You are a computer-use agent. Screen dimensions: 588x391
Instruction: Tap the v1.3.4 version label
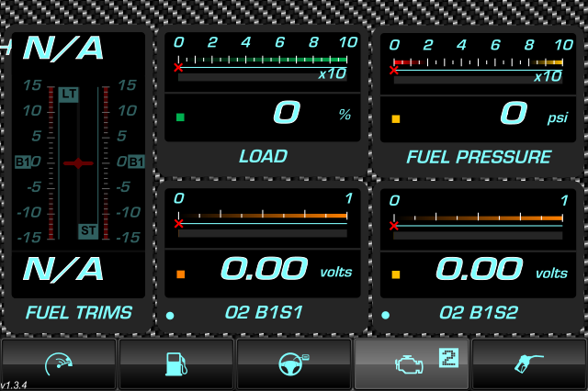pos(14,385)
